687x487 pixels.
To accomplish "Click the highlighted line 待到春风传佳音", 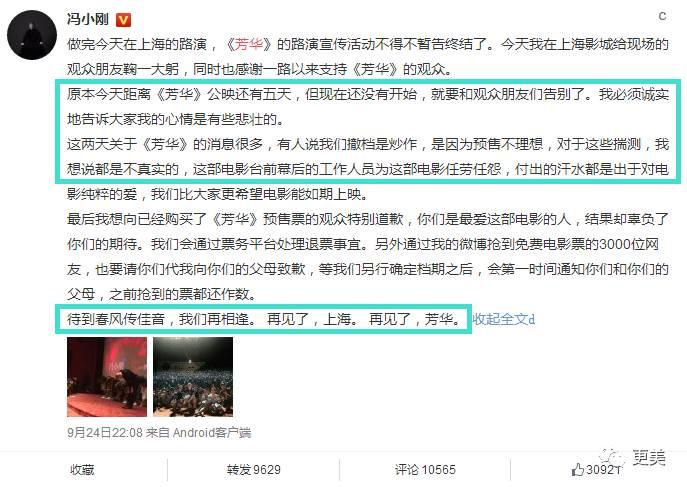I will (x=264, y=319).
